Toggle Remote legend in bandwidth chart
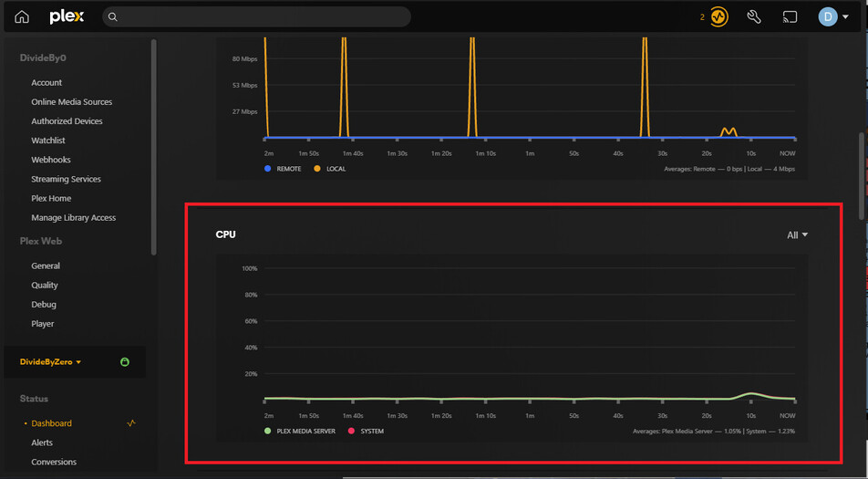The width and height of the screenshot is (868, 479). (283, 169)
